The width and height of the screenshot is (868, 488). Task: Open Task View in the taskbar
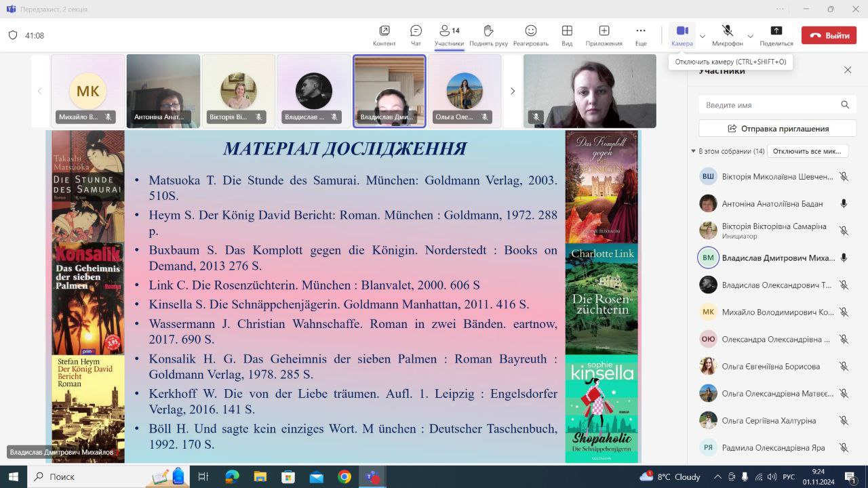pos(203,476)
